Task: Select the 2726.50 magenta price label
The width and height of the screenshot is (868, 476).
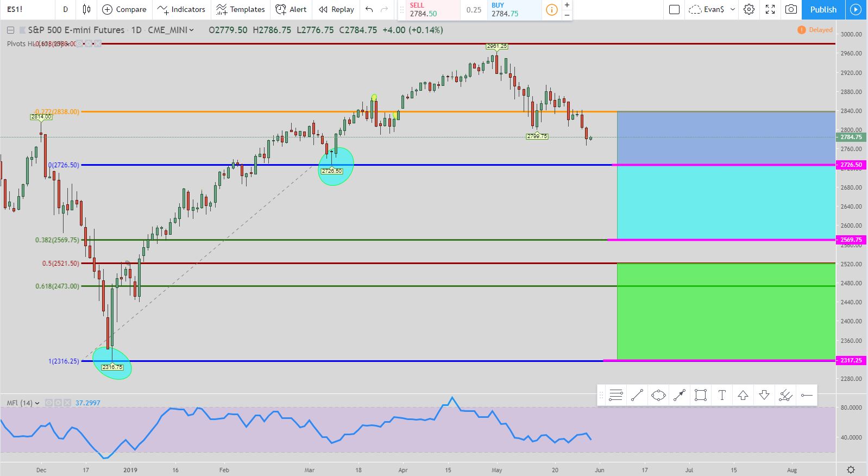Action: (851, 165)
